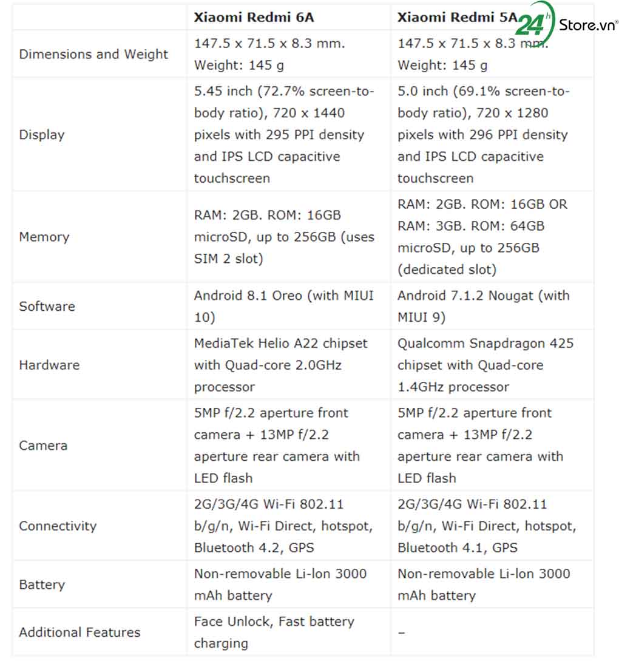Image resolution: width=619 pixels, height=672 pixels.
Task: Select the "Connectivity" row label
Action: (58, 526)
